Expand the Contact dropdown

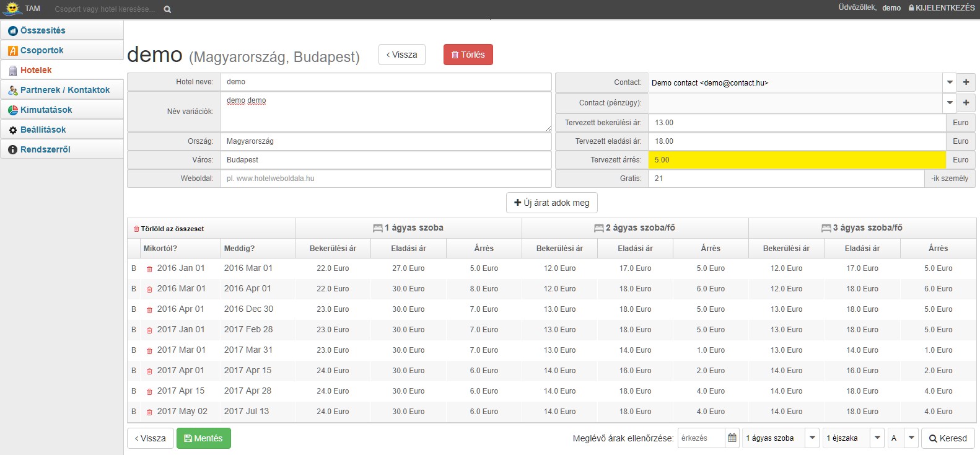pos(950,82)
